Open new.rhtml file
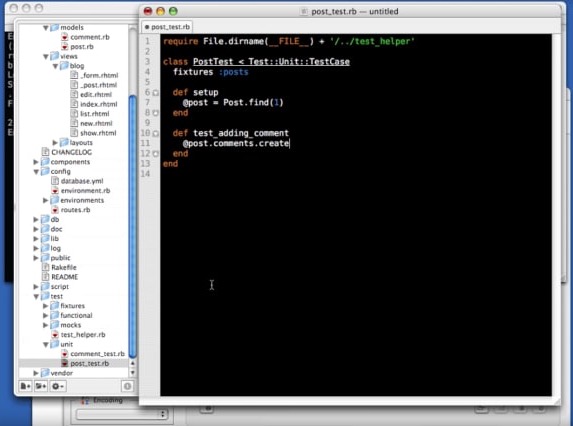This screenshot has width=573, height=426. pos(96,123)
